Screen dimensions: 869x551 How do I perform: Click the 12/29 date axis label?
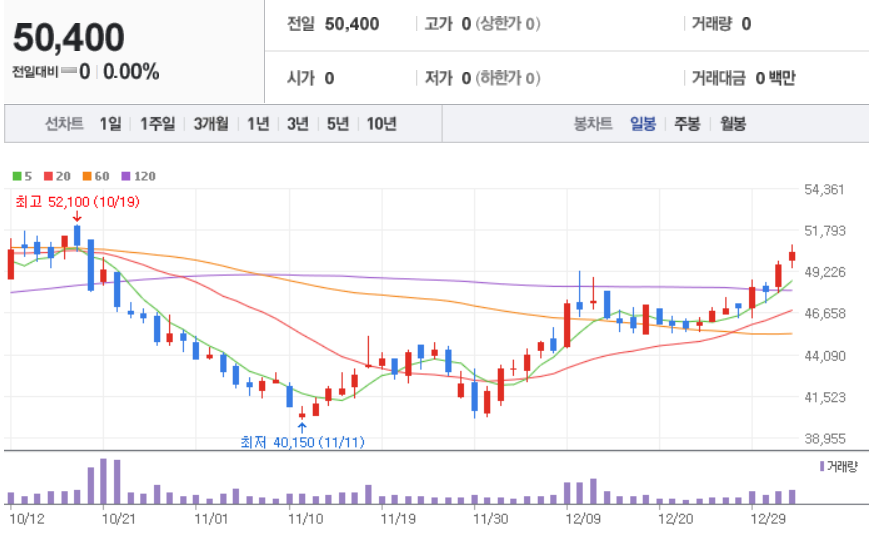point(768,519)
